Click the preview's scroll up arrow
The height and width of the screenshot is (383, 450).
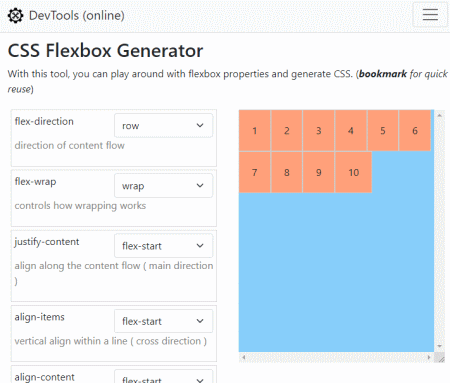tap(439, 115)
